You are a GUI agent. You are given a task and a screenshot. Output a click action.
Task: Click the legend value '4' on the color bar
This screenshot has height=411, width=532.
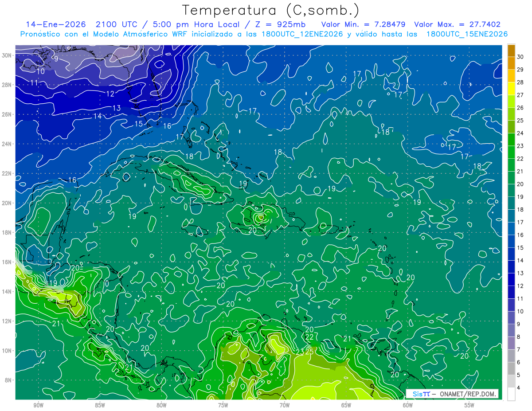point(519,388)
